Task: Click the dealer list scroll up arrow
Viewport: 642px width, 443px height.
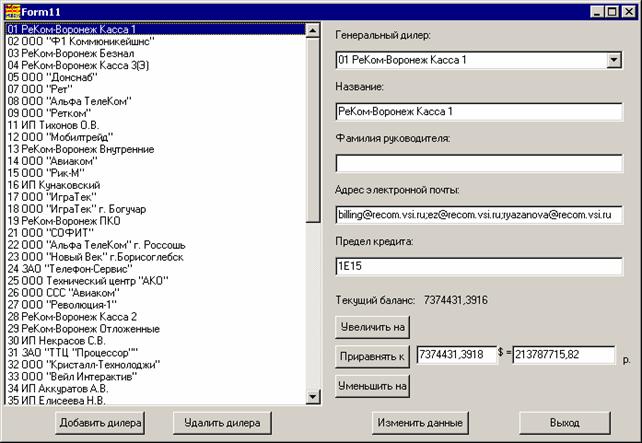Action: coord(313,30)
